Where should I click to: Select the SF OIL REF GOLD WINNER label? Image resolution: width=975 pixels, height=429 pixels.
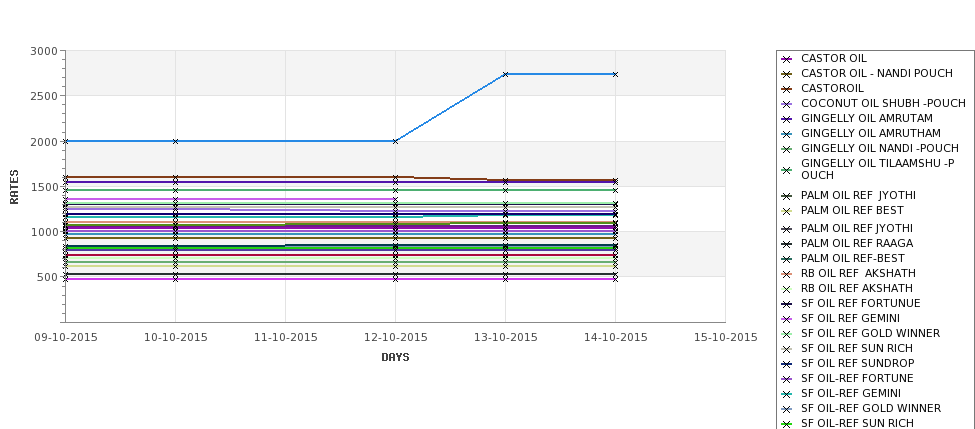coord(871,333)
